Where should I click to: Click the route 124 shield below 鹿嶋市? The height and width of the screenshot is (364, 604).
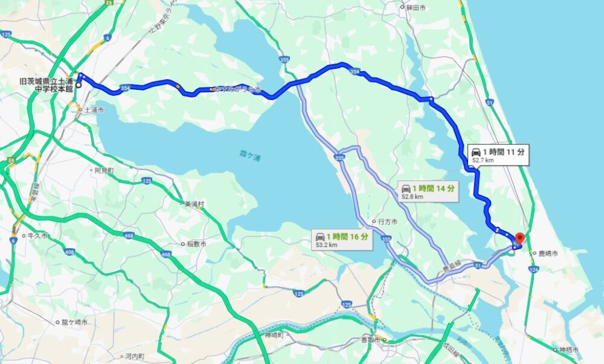point(534,269)
